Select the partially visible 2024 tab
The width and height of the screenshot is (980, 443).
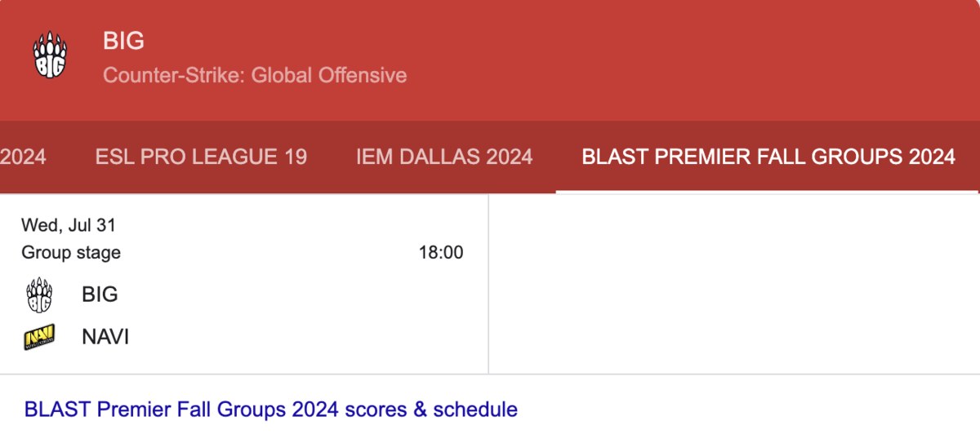[23, 157]
